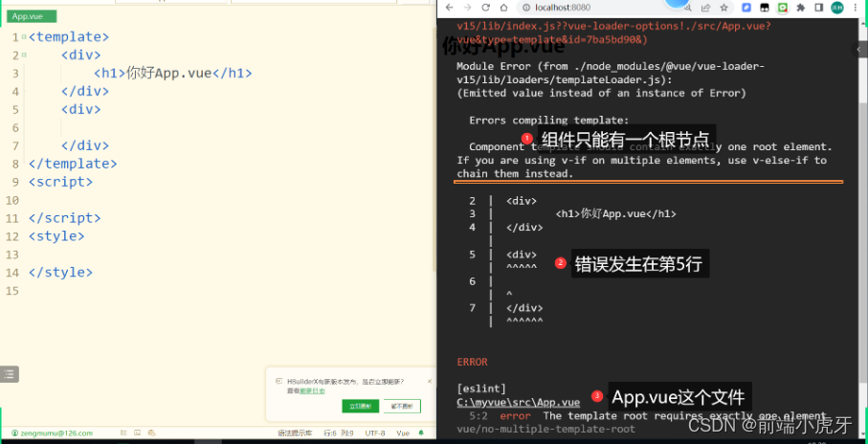Click the browser forward arrow

tap(468, 8)
